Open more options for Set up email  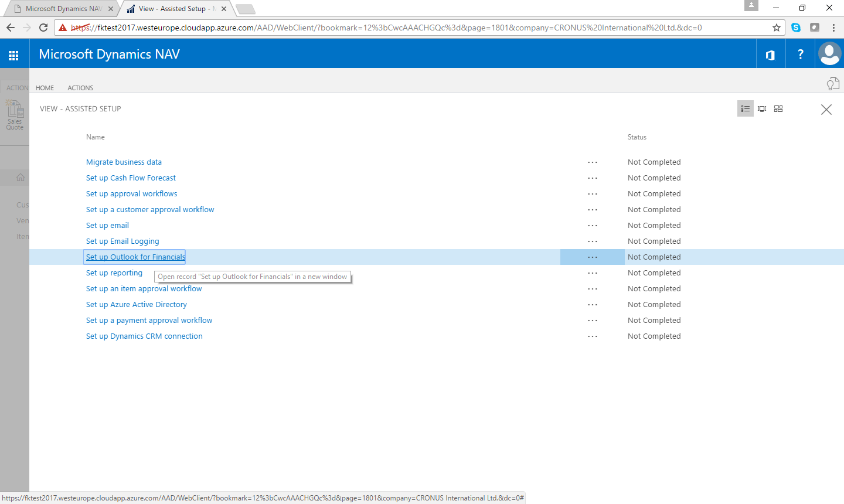pos(593,226)
